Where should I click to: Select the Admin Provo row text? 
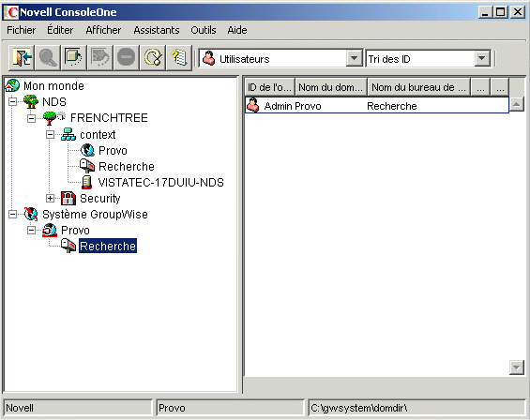click(293, 106)
